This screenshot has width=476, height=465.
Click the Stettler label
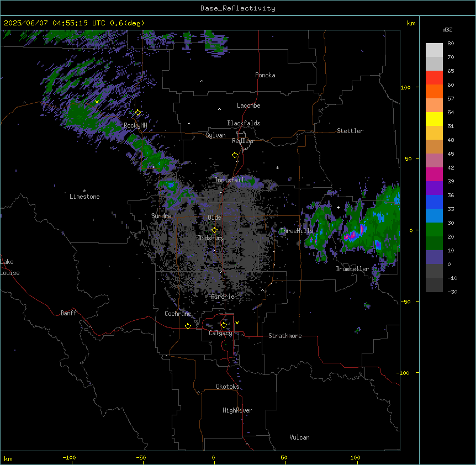click(350, 131)
